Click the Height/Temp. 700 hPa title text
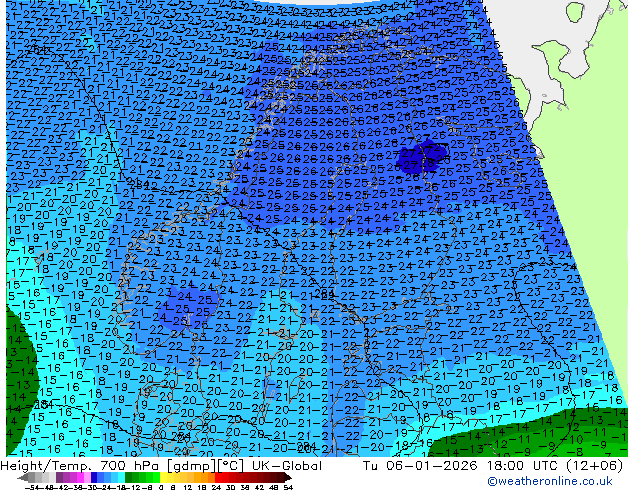The image size is (634, 490). pos(76,466)
